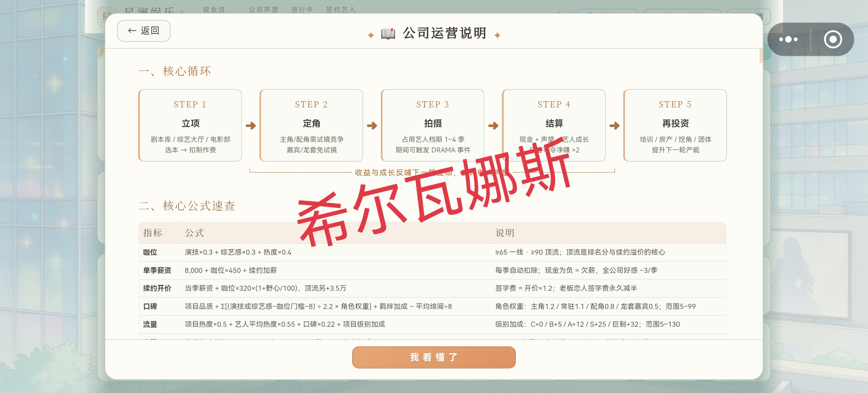Click the 一、核心循环 section heading
868x393 pixels.
pyautogui.click(x=174, y=71)
